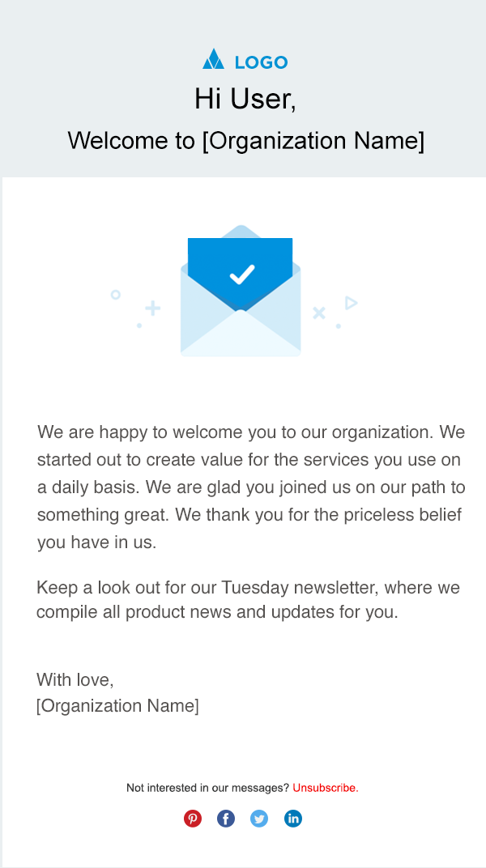Click the Pinterest social icon

193,819
